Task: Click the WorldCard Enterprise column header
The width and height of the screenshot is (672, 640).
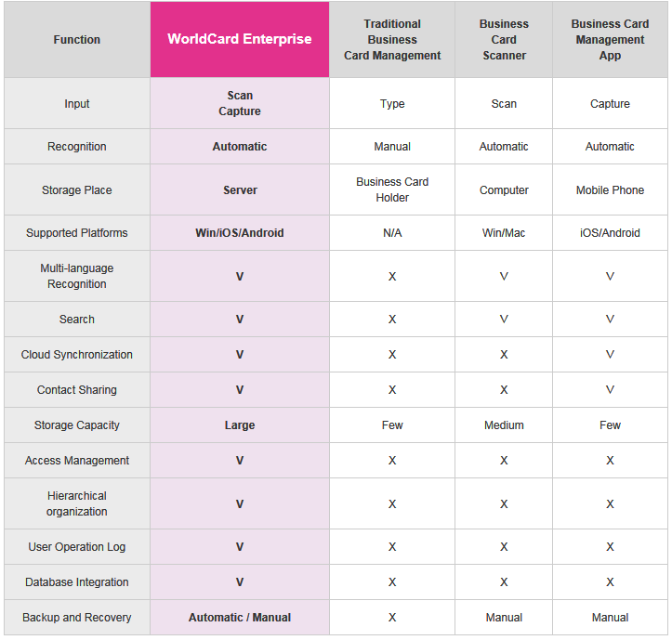Action: (240, 39)
